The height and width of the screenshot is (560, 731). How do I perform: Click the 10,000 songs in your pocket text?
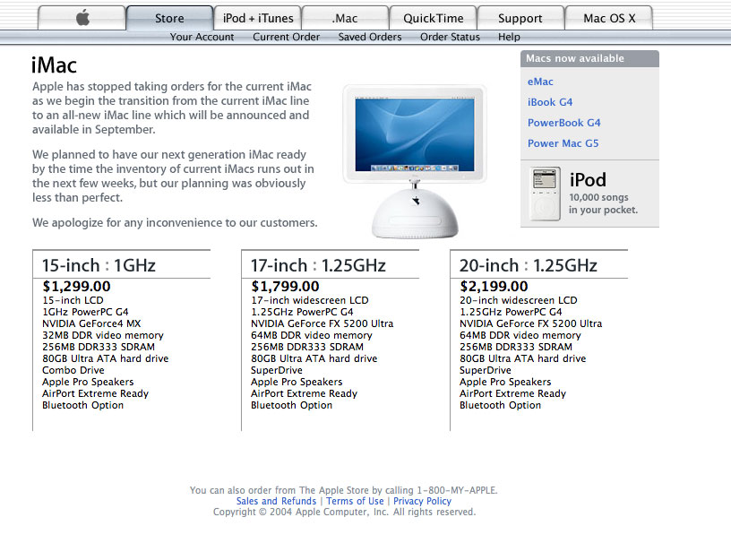coord(603,203)
